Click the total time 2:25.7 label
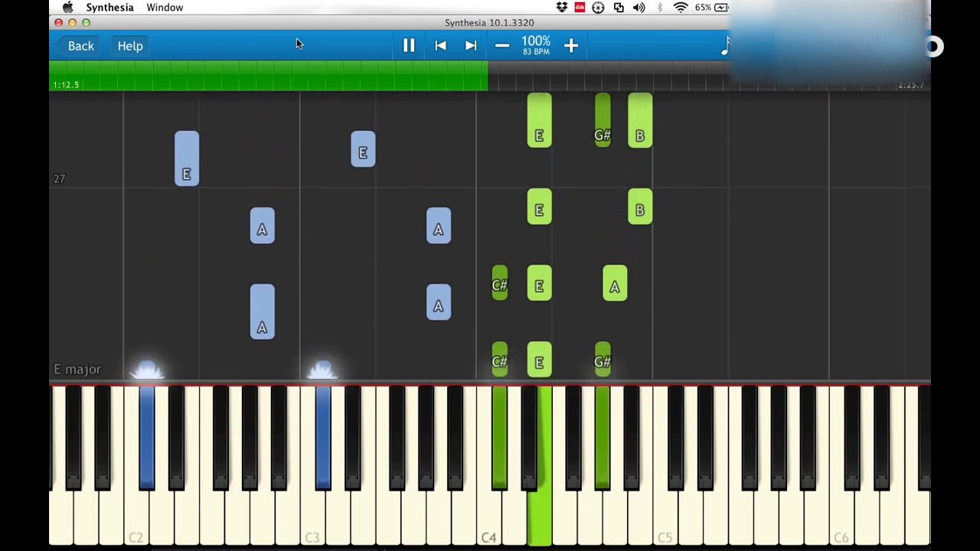 [x=910, y=85]
